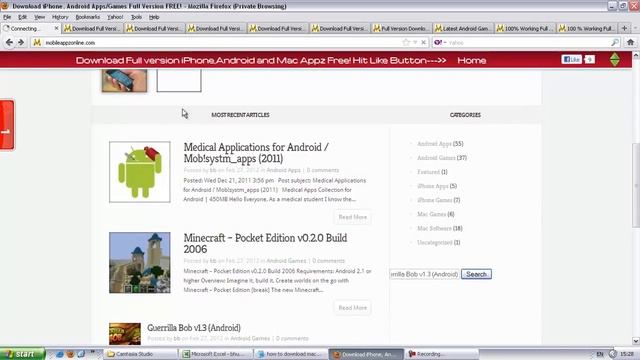Open Minecraft Pocket Edition article title

click(265, 243)
